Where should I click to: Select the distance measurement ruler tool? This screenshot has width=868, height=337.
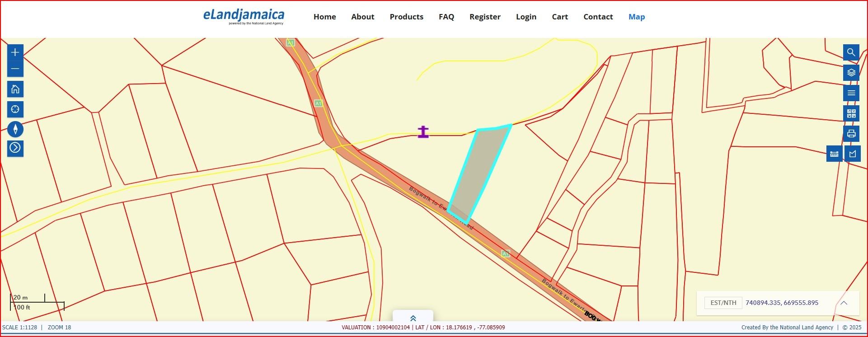[834, 154]
